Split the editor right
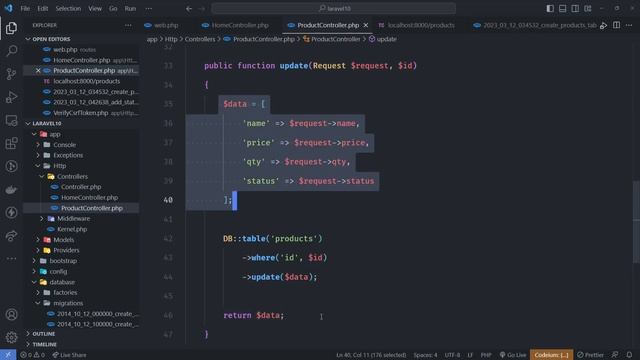Viewport: 640px width, 360px height. (x=616, y=25)
